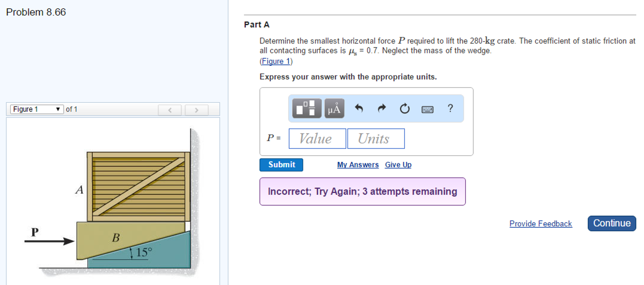Expand the figure list chevron

pos(58,109)
